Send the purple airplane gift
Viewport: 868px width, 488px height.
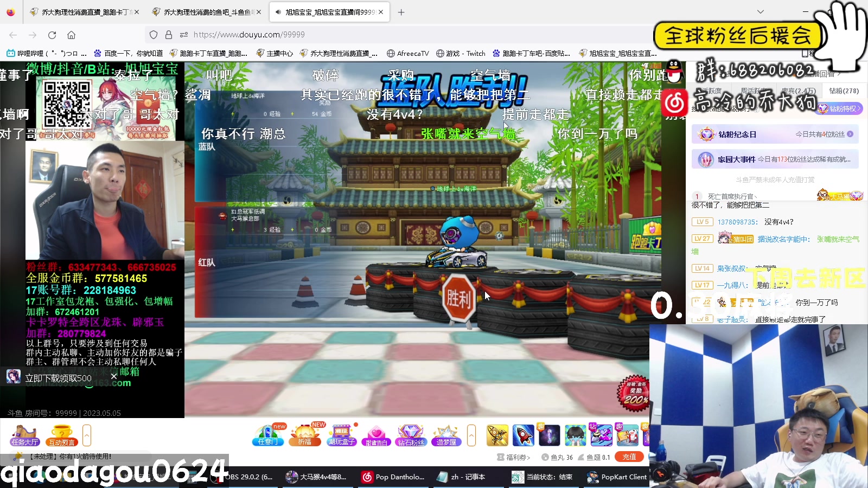tap(602, 435)
